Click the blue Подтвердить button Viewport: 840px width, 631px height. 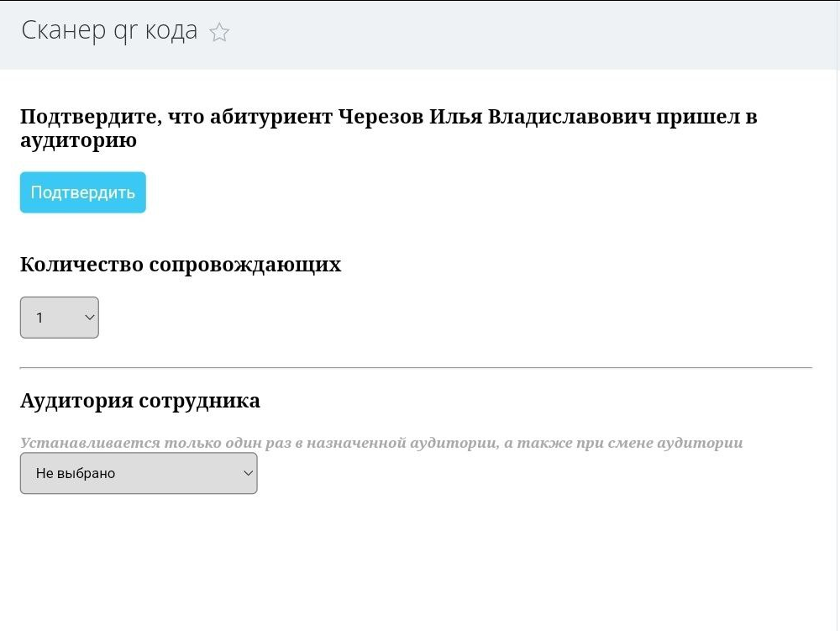coord(83,192)
